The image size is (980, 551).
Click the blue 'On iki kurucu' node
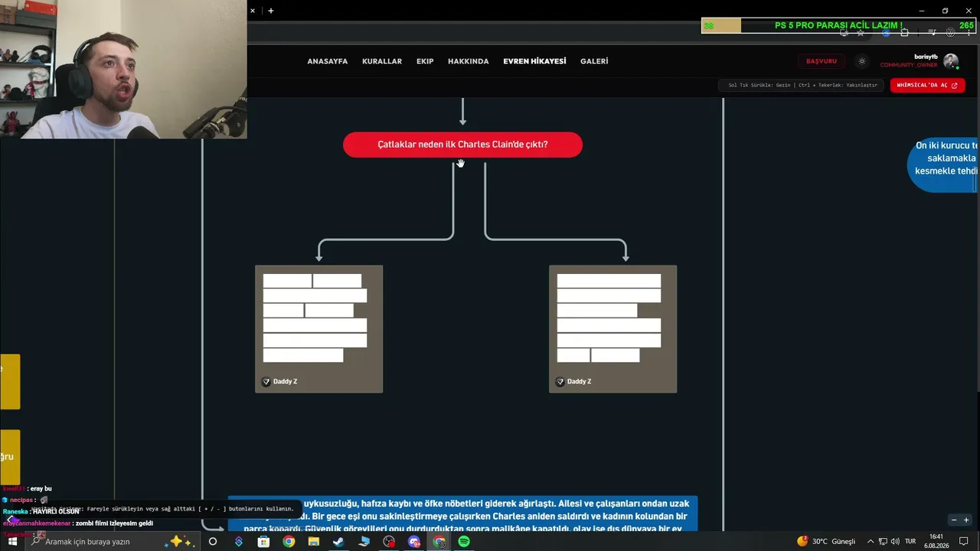pos(943,165)
